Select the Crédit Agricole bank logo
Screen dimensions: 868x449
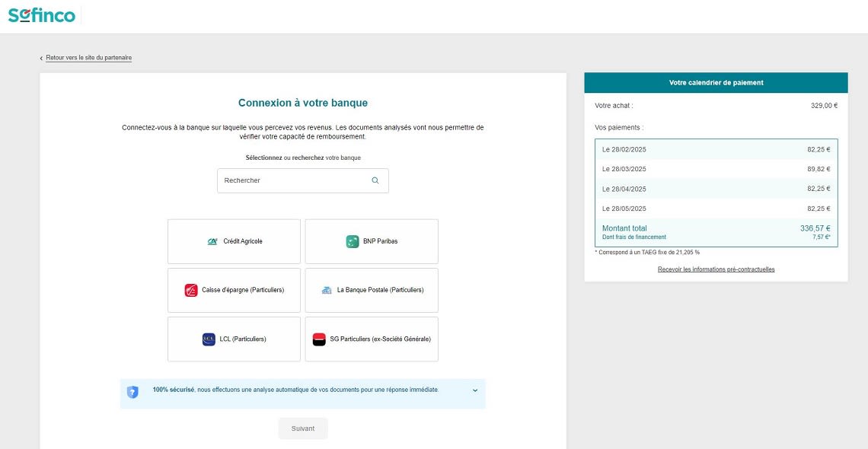[x=212, y=240]
